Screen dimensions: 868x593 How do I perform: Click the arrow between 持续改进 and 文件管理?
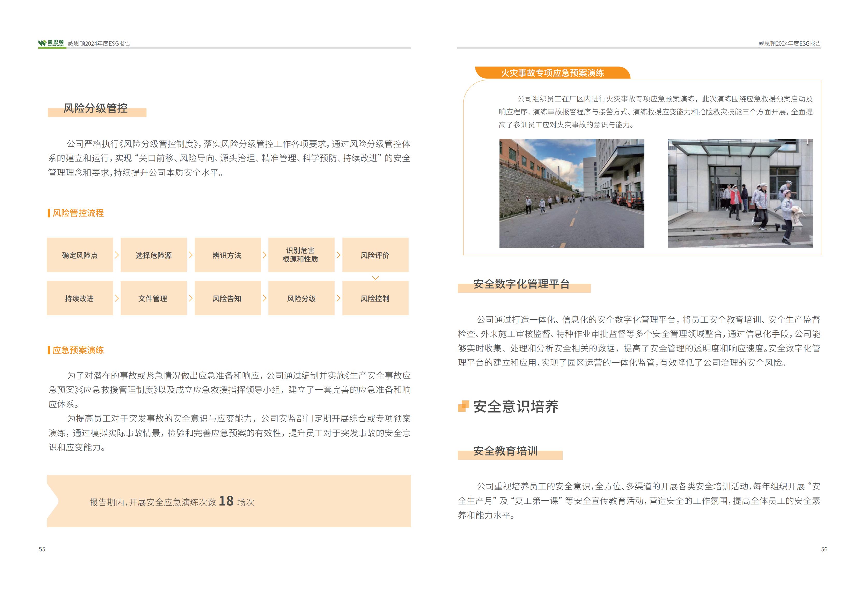pos(116,298)
